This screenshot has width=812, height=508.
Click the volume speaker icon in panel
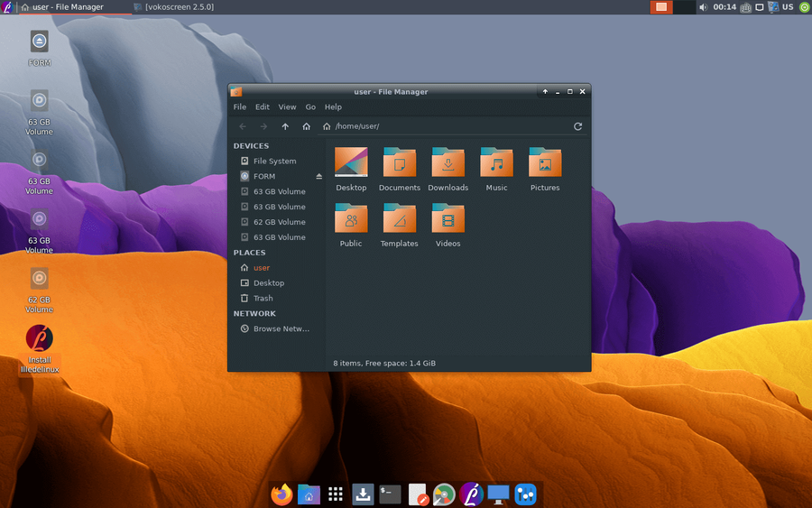[703, 7]
